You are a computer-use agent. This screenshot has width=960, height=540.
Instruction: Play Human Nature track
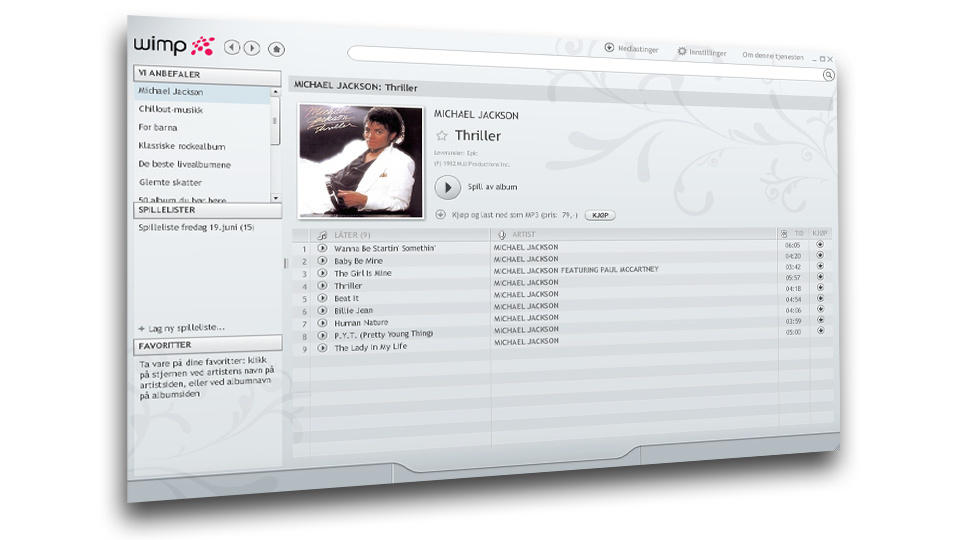click(322, 323)
